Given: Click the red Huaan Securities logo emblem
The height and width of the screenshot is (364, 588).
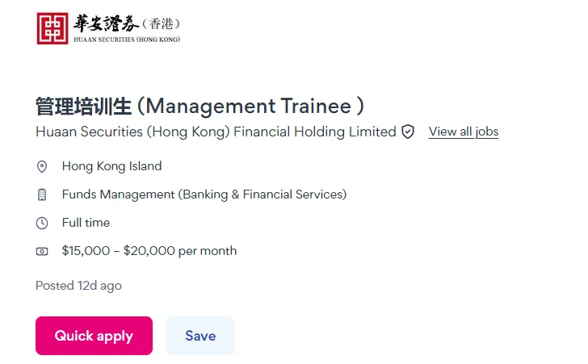Looking at the screenshot, I should point(53,28).
